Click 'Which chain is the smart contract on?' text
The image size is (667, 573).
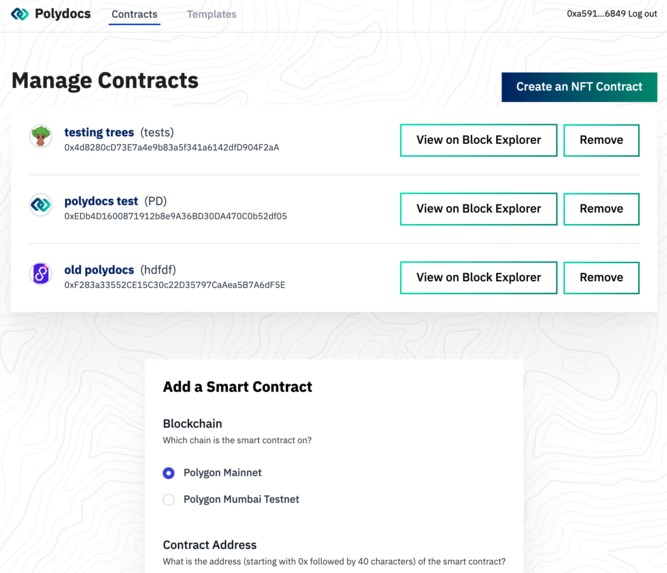(x=237, y=440)
